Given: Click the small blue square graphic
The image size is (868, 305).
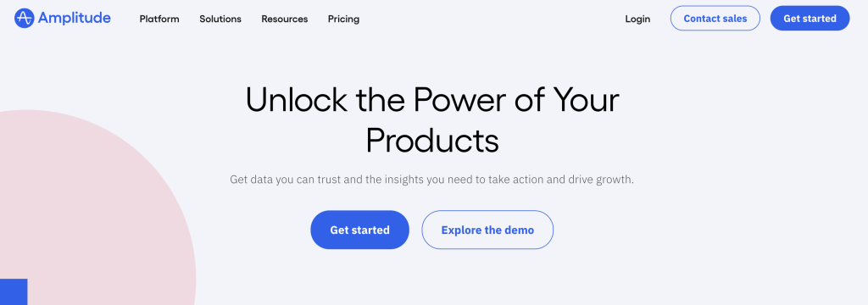Looking at the screenshot, I should click(x=14, y=291).
